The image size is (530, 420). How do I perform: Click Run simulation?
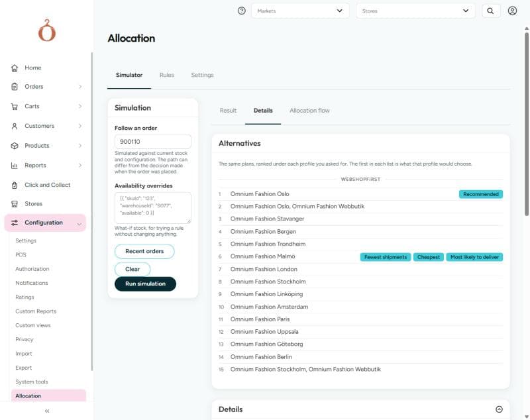click(145, 284)
